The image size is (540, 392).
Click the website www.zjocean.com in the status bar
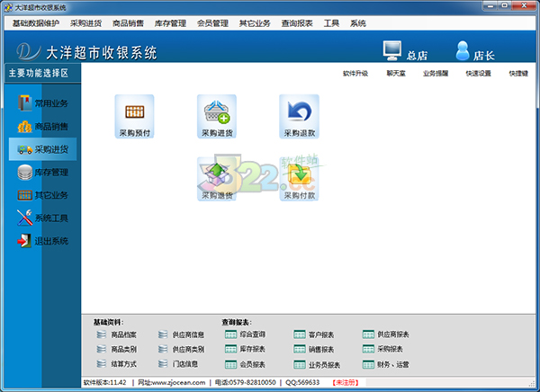pos(178,382)
